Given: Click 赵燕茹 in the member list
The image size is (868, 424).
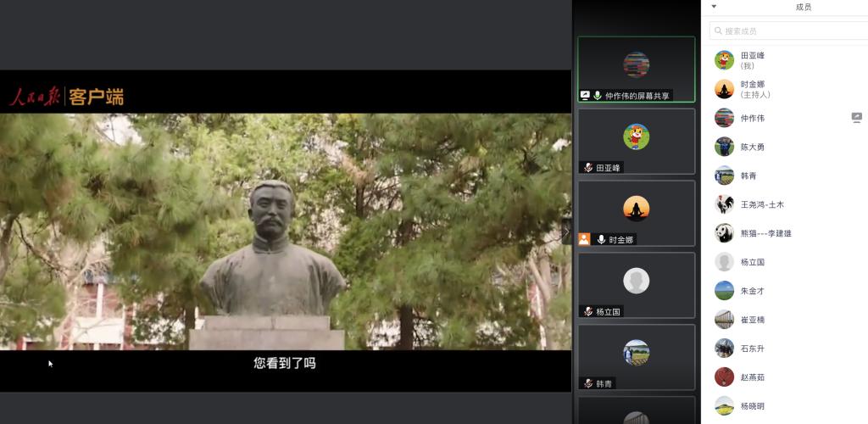Looking at the screenshot, I should click(x=752, y=377).
